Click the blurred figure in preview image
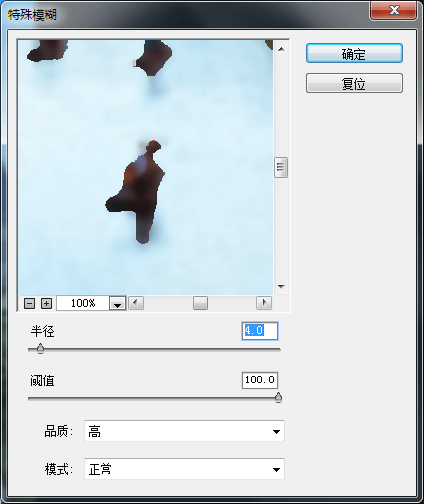Screen dimensions: 424x504 [x=139, y=192]
